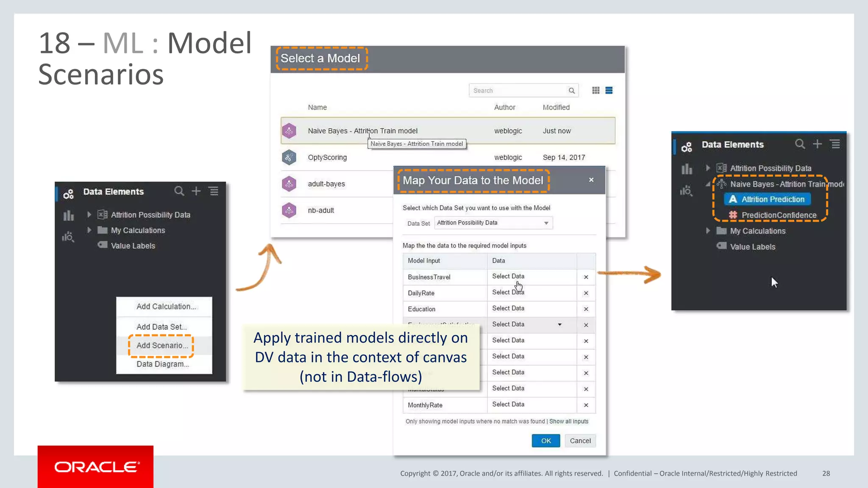Select Analytics icon in right panel sidebar
868x488 pixels.
coord(687,191)
